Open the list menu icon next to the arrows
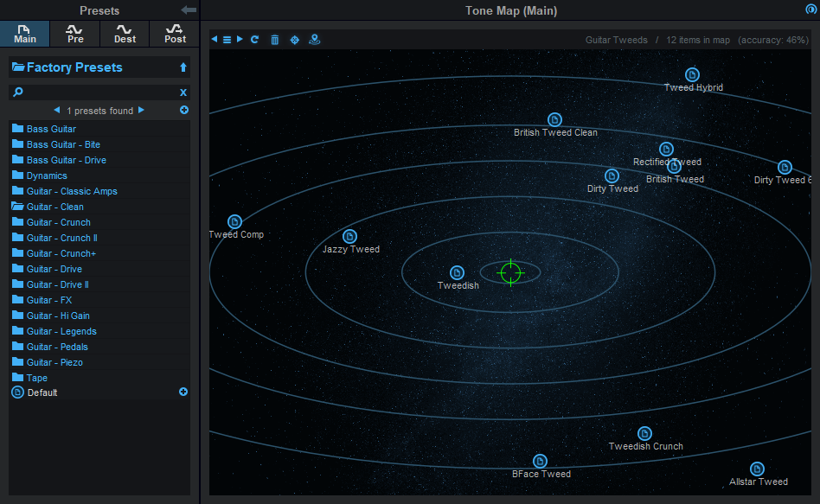The width and height of the screenshot is (820, 504). 226,39
